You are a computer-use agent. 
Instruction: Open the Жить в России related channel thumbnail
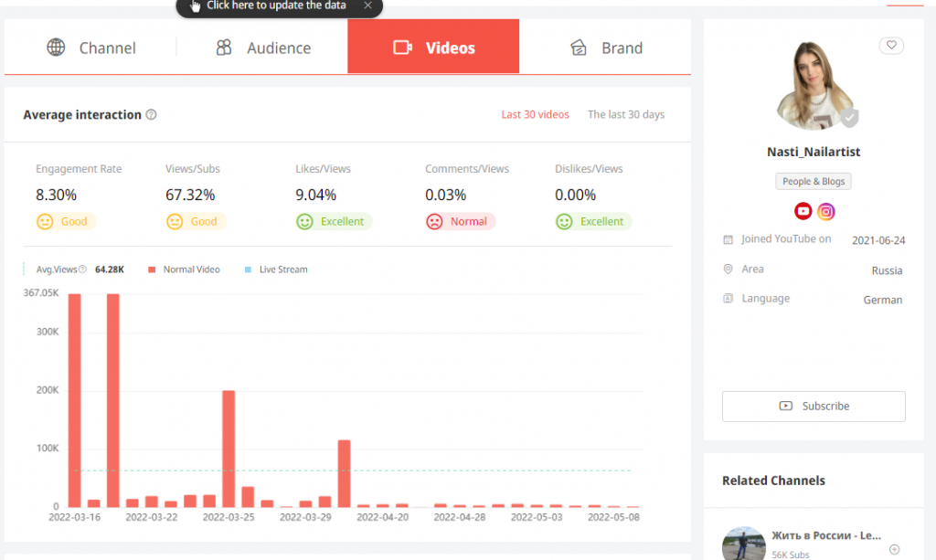click(x=743, y=541)
